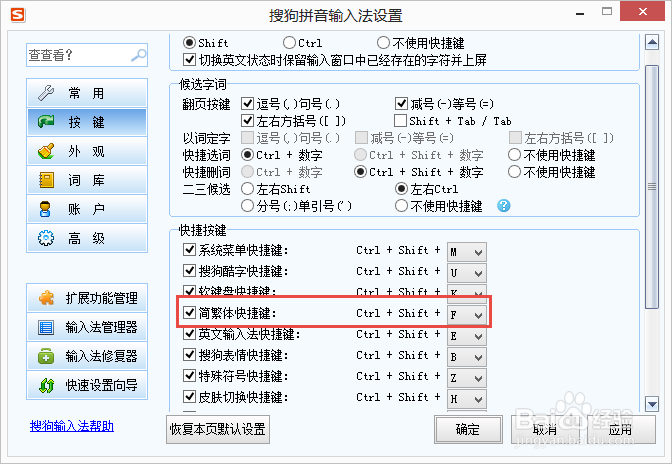The height and width of the screenshot is (464, 672).
Task: Click the 查查看 search input field
Action: (87, 55)
